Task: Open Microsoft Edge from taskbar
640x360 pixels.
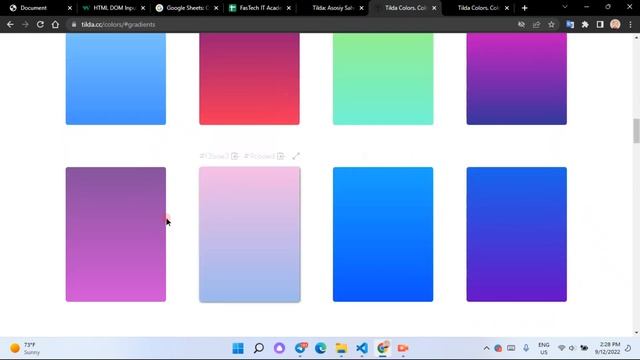Action: coord(321,348)
